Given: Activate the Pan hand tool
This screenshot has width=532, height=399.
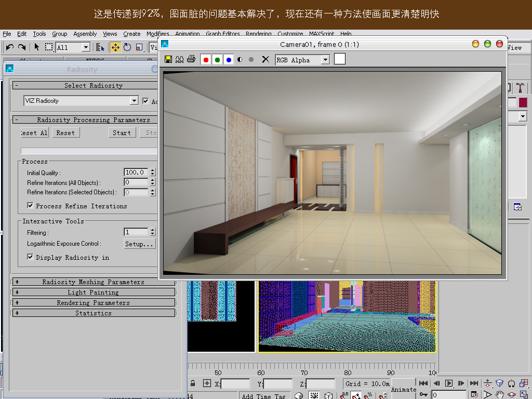Looking at the screenshot, I should 500,395.
